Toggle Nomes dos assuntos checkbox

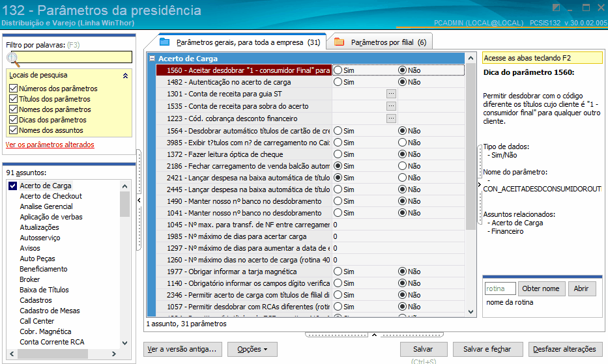coord(13,130)
